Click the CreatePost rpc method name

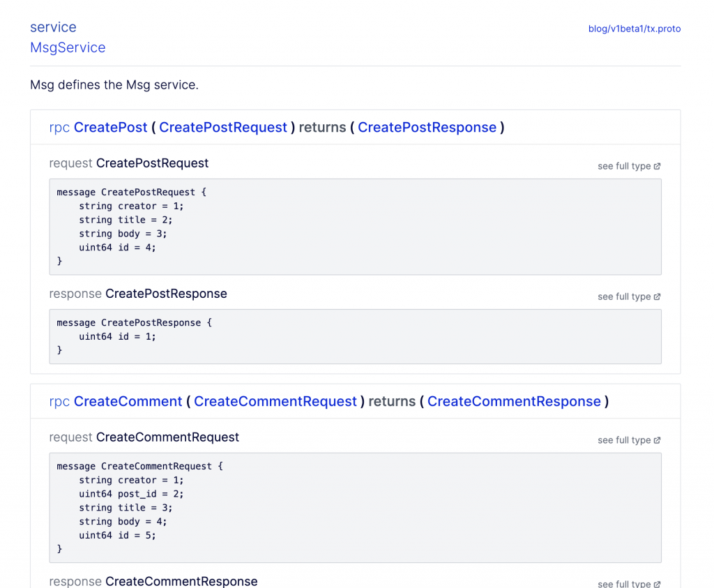110,127
